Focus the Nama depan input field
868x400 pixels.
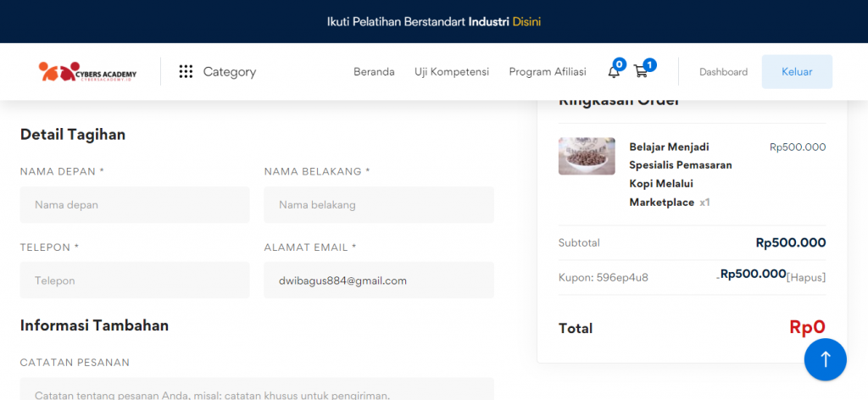pyautogui.click(x=135, y=204)
